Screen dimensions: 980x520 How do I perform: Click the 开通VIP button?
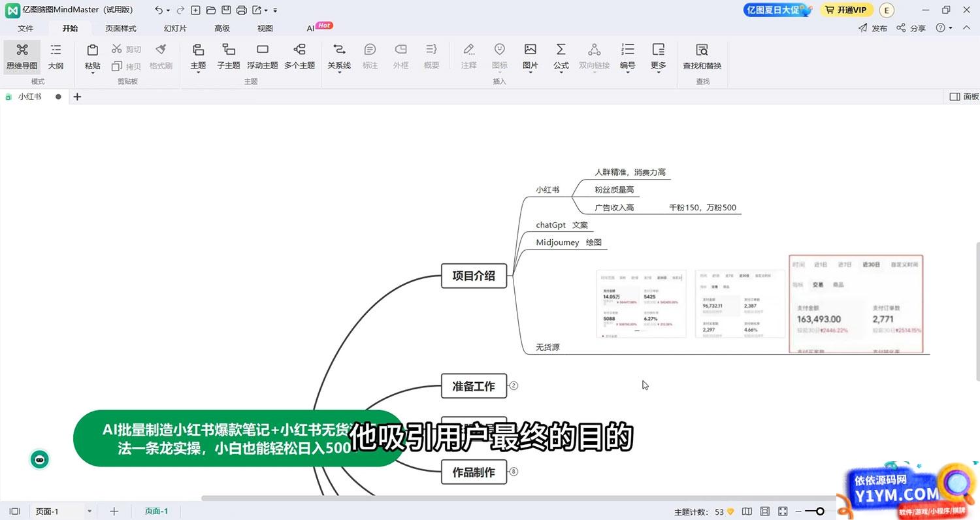(x=847, y=10)
